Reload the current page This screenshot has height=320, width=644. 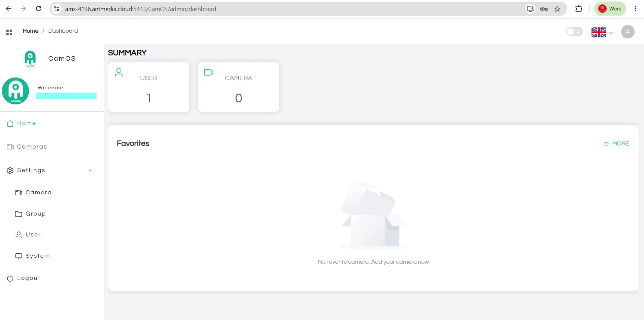click(39, 9)
